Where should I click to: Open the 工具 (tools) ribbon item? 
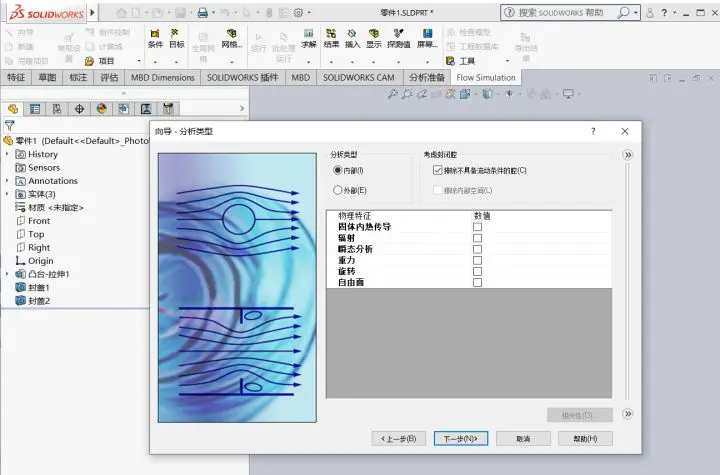click(x=461, y=61)
